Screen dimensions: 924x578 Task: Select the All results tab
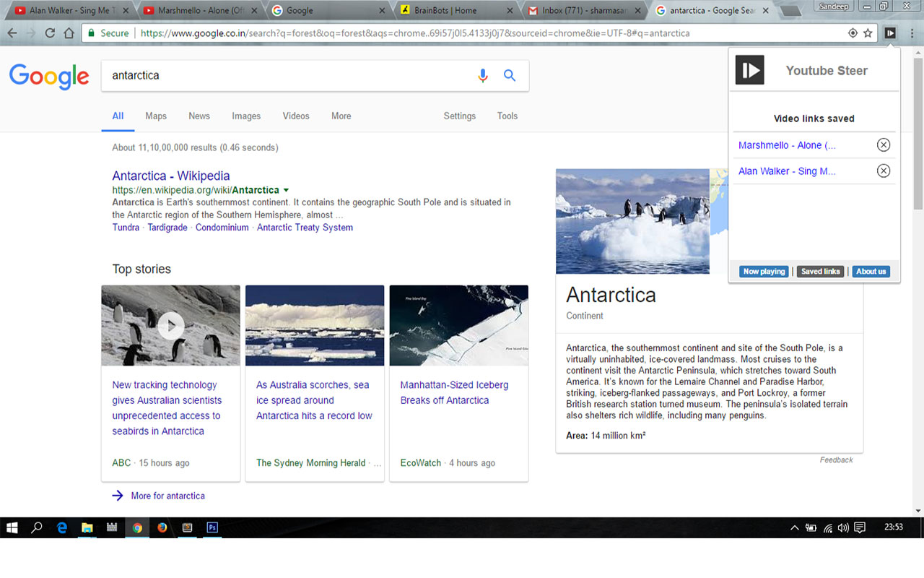coord(118,116)
